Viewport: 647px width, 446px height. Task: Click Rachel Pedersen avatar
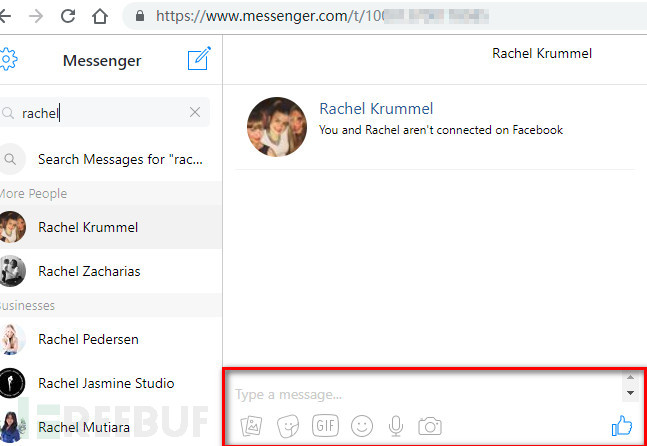[x=12, y=339]
